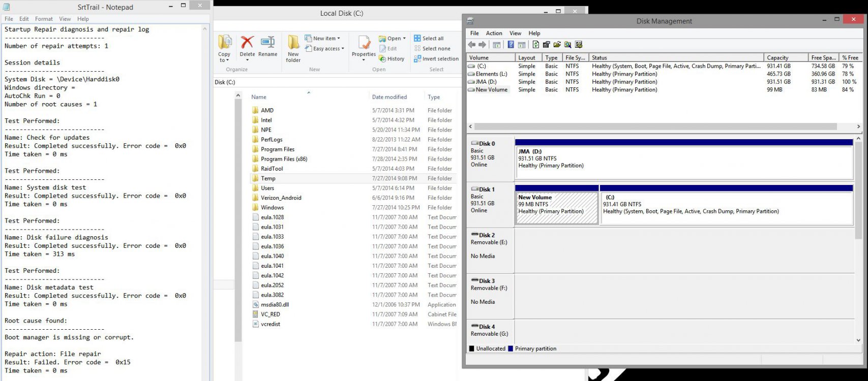
Task: Select Program Files (x86) folder
Action: point(284,159)
